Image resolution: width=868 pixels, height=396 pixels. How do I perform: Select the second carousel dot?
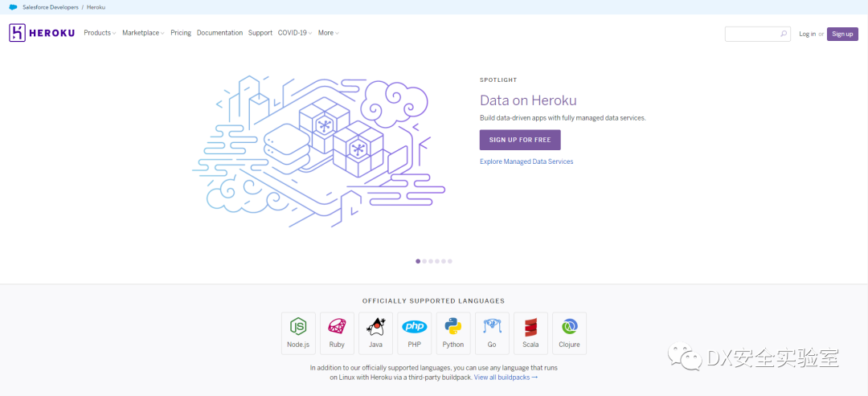click(424, 261)
